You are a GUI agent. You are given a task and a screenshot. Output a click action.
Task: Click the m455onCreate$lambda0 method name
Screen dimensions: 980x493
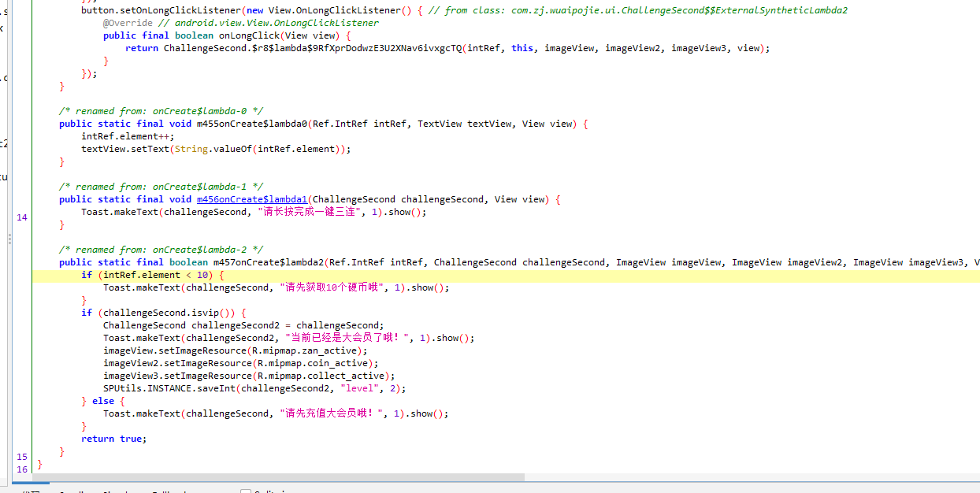click(x=251, y=124)
